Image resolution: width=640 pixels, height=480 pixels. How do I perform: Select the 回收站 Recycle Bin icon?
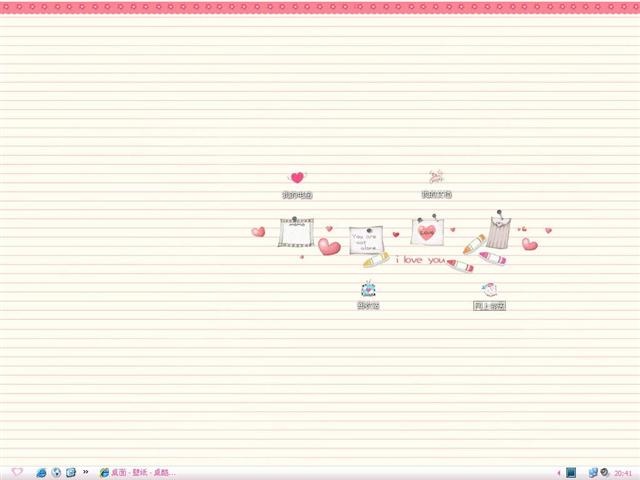tap(369, 289)
